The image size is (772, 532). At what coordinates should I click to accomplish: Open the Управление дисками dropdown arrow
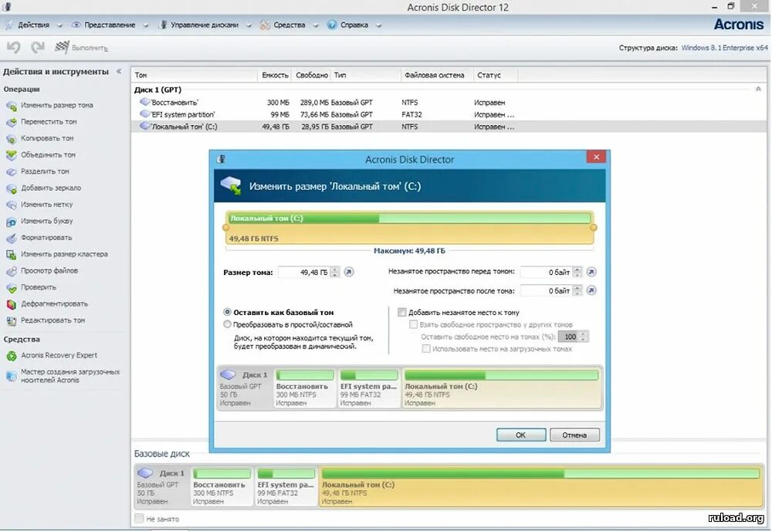249,25
